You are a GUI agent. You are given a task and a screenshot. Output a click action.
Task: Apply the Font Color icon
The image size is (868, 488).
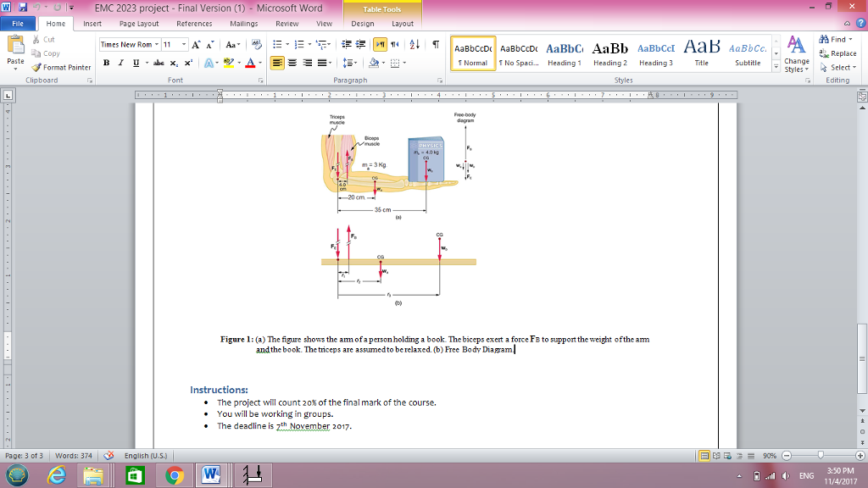tap(251, 62)
